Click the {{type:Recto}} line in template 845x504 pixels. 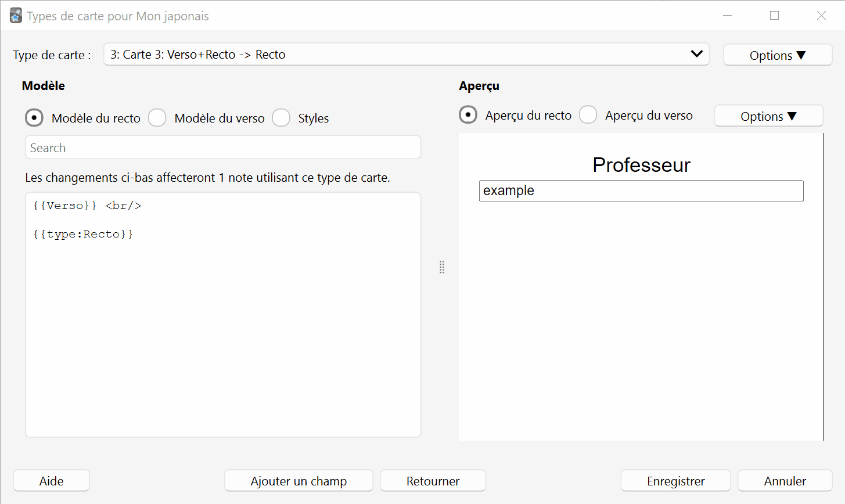click(83, 234)
